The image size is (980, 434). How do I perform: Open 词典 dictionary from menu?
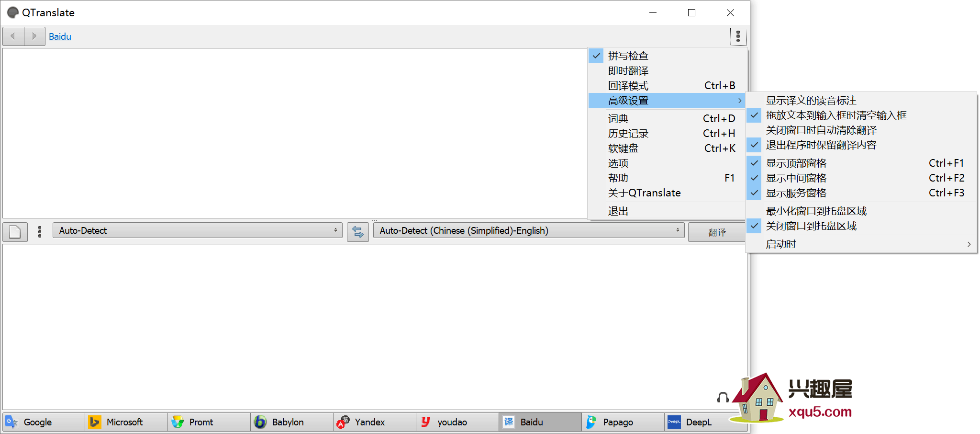pos(667,119)
